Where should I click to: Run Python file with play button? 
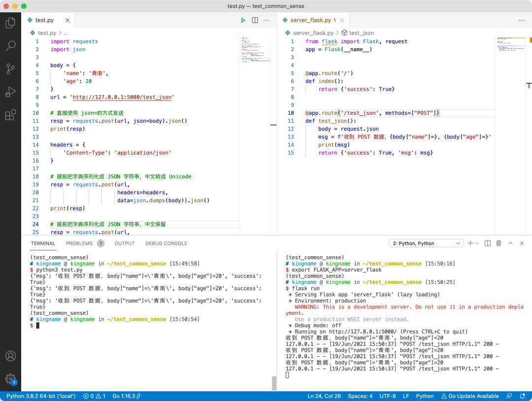click(x=243, y=20)
